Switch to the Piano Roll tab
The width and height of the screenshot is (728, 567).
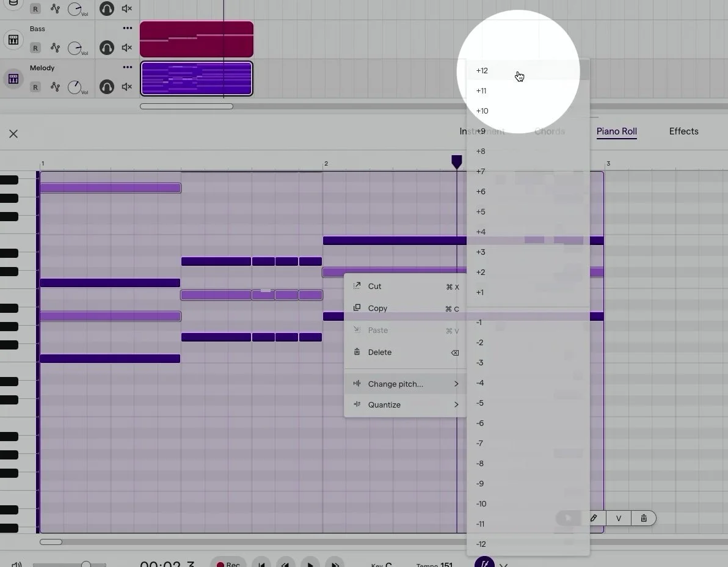(617, 131)
